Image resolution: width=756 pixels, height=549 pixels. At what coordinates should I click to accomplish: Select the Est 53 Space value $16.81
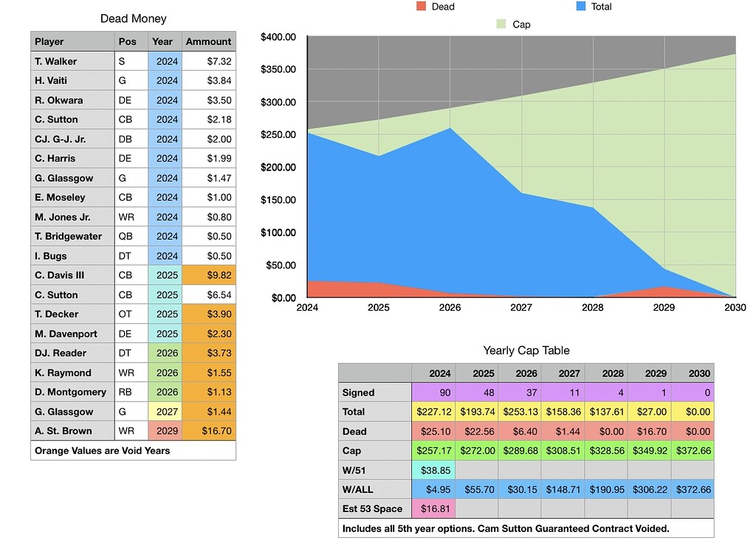click(x=433, y=508)
